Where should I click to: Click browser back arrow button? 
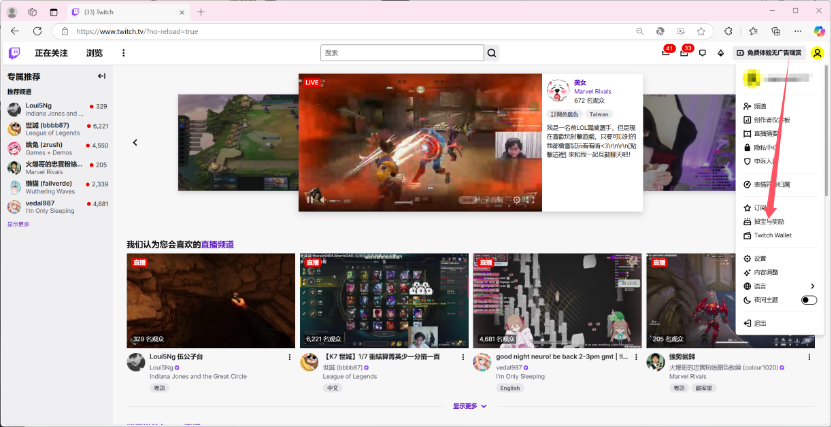[15, 31]
